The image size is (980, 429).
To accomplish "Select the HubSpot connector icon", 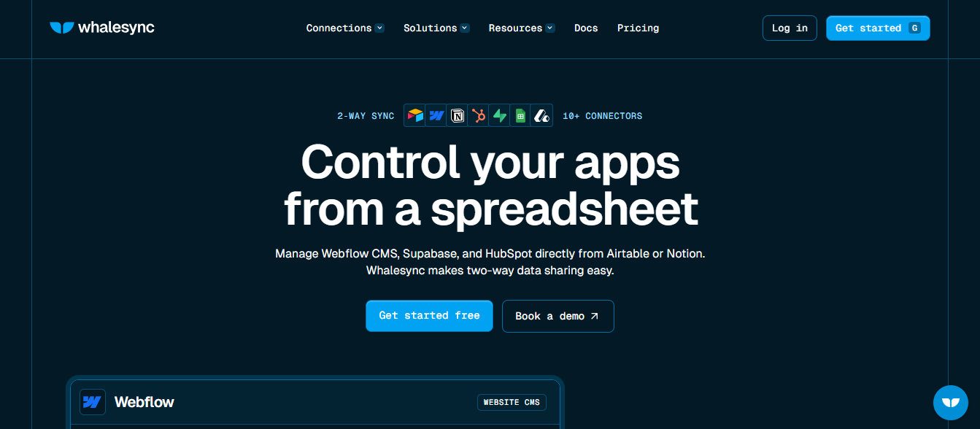I will (479, 115).
